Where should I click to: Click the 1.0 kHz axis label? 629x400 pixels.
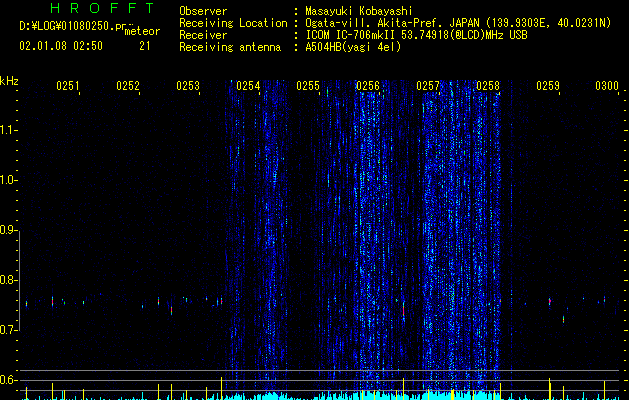coord(8,180)
